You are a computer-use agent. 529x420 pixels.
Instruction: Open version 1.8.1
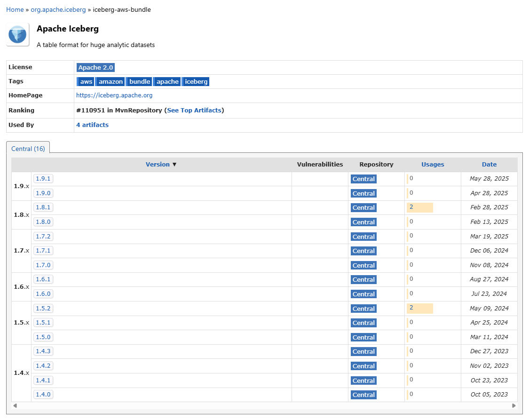click(43, 207)
